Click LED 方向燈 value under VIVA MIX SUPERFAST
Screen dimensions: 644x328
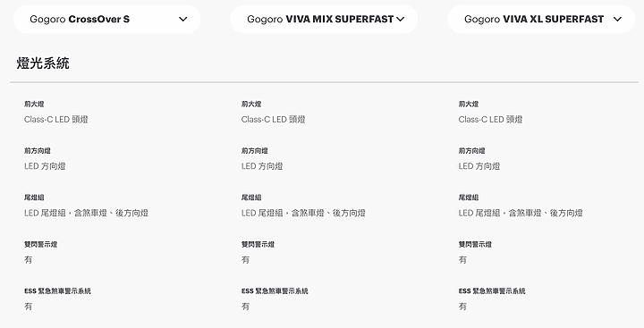point(262,166)
